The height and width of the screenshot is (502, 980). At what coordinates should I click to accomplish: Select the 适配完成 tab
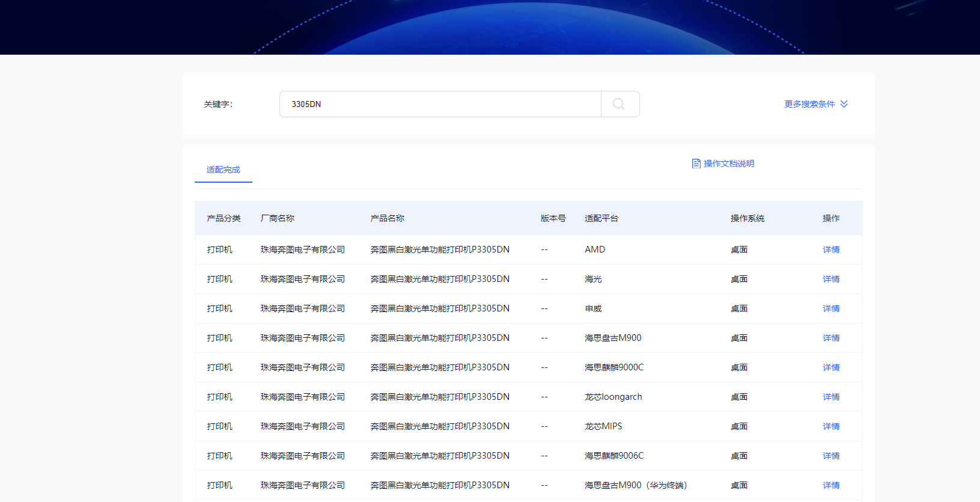click(224, 170)
